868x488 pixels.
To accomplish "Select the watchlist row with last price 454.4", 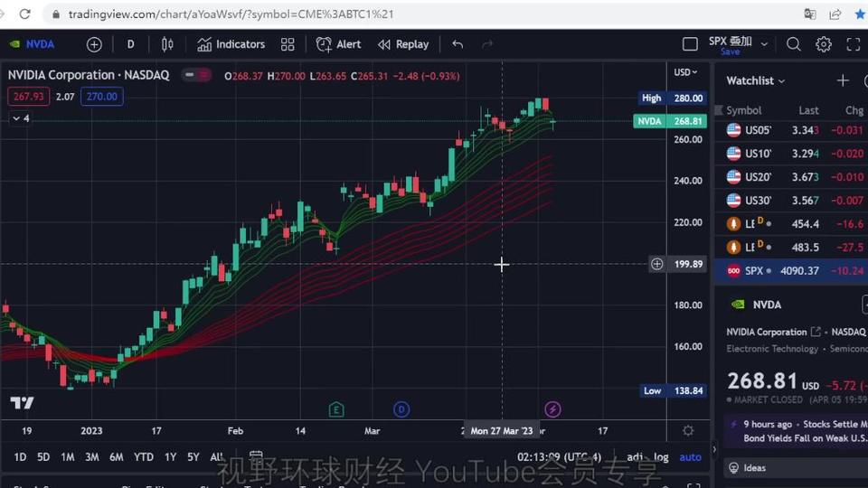I will tap(791, 223).
